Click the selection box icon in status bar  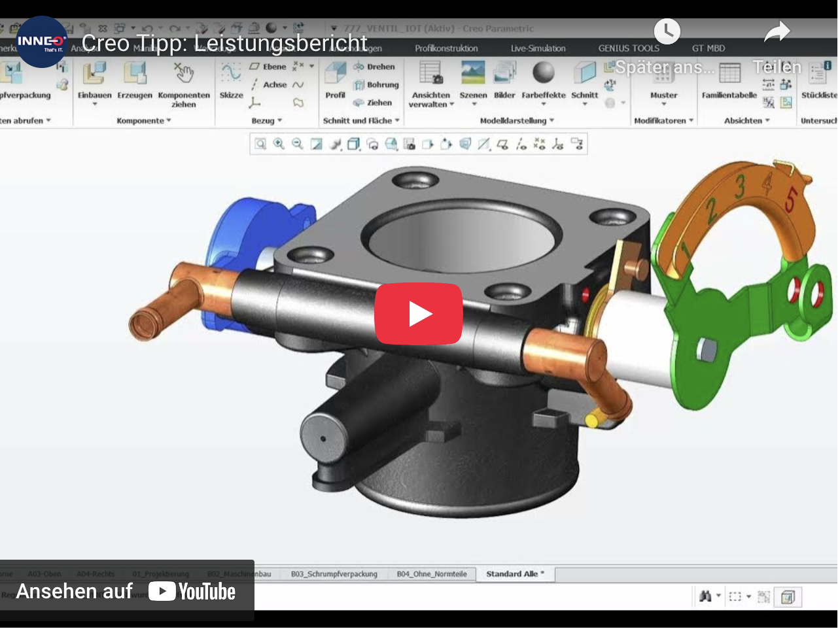pyautogui.click(x=735, y=596)
